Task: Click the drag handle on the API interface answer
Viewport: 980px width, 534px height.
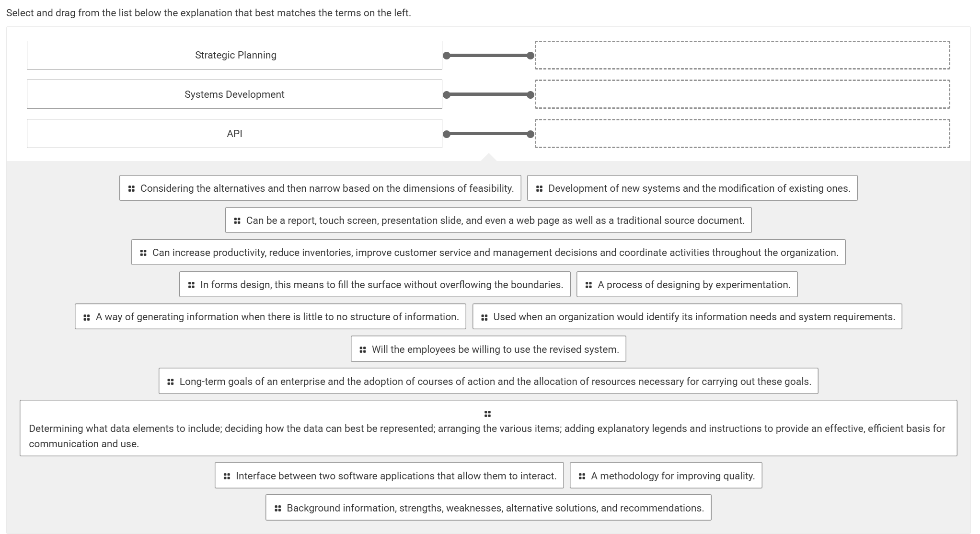Action: pos(227,476)
